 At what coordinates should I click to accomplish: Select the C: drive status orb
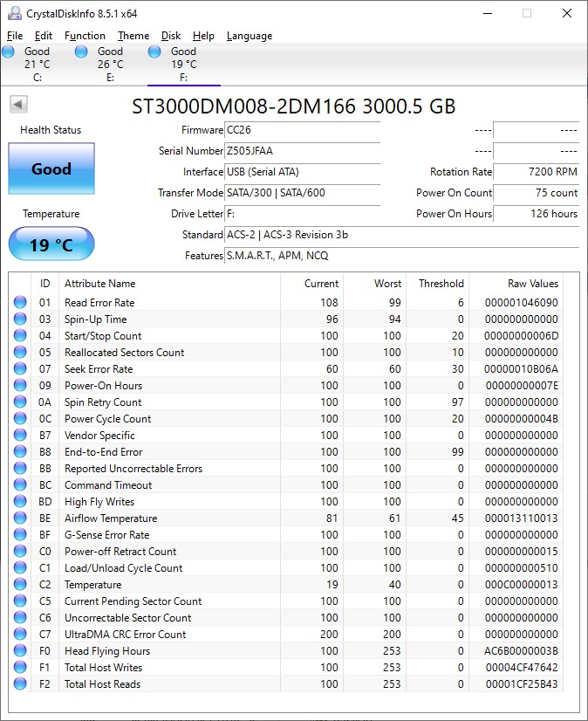tap(9, 52)
